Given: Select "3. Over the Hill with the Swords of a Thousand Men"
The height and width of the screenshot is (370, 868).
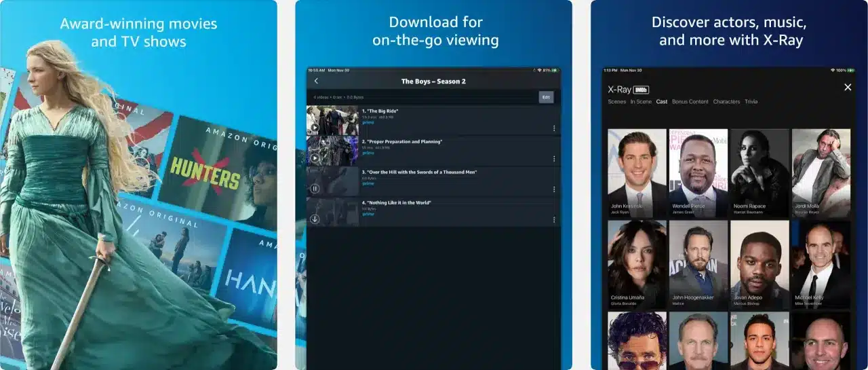Looking at the screenshot, I should pyautogui.click(x=419, y=172).
